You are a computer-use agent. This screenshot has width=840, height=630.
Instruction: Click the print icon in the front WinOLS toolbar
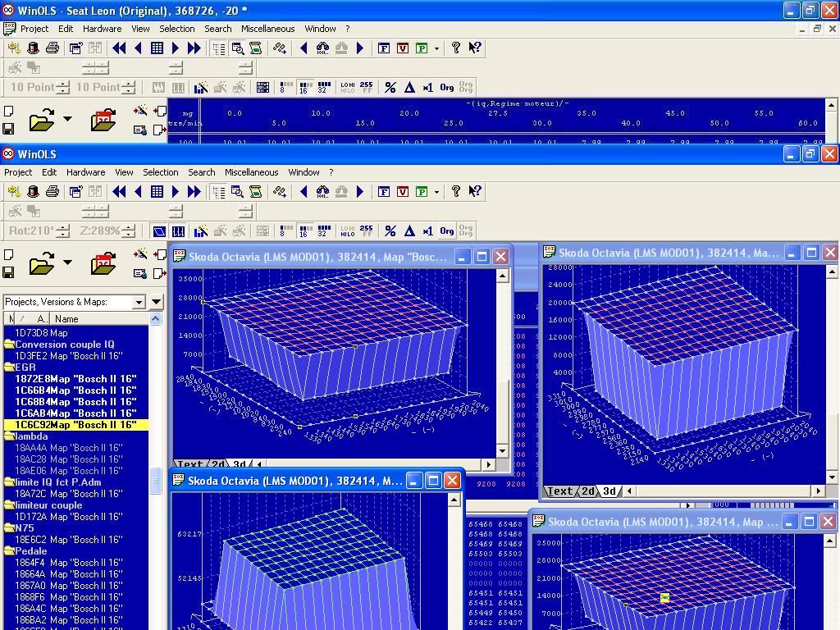point(52,191)
